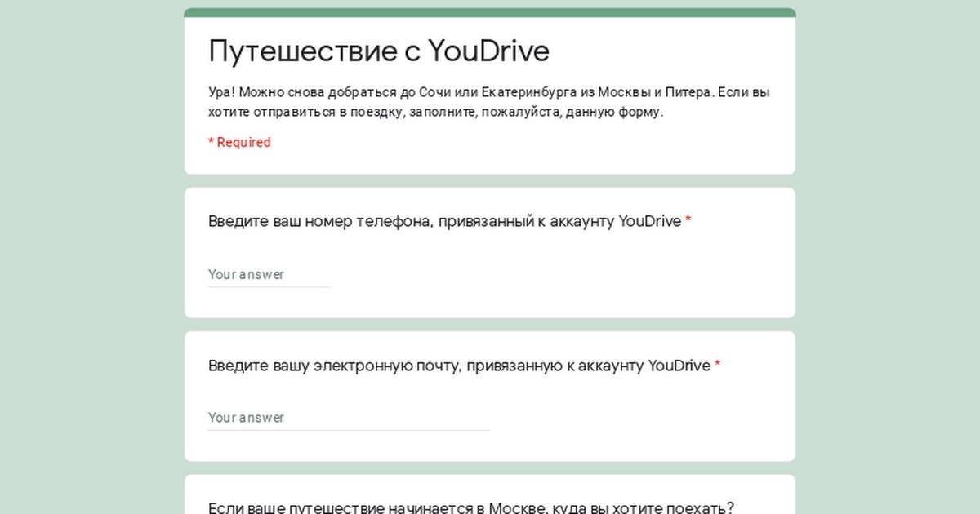Click the phone number answer field
The height and width of the screenshot is (514, 980).
(269, 275)
